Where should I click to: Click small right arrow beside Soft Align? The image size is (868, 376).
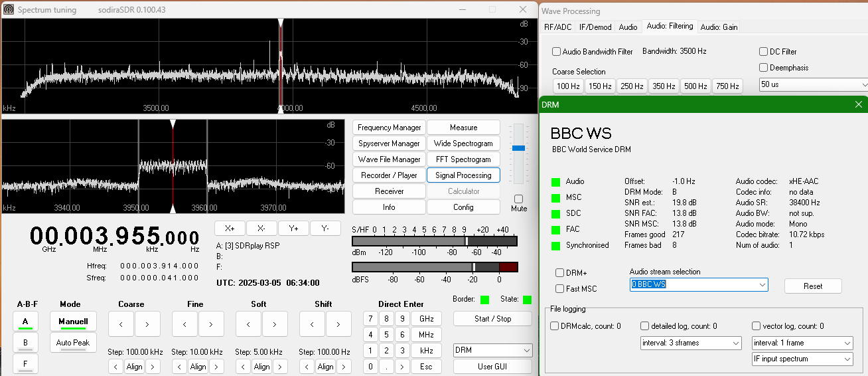click(x=280, y=367)
